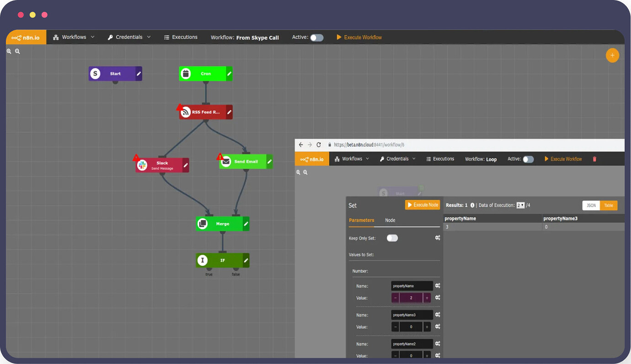Toggle Active switch for From Skype Call
631x364 pixels.
[316, 37]
